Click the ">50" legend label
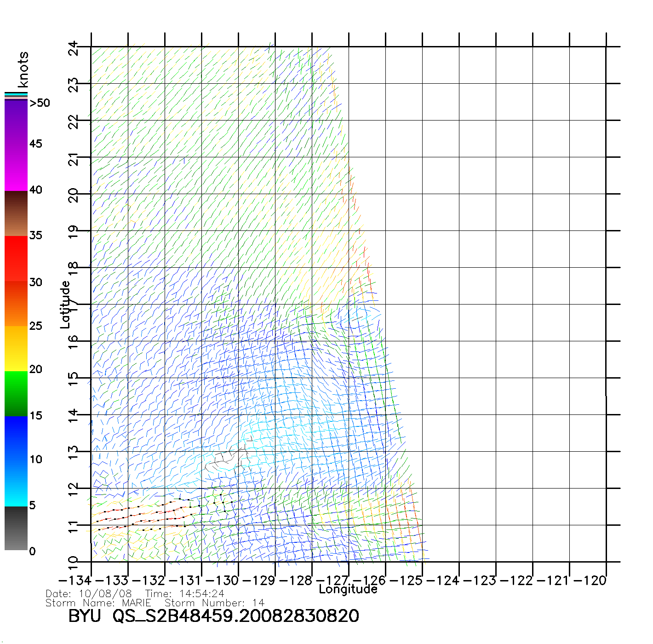The width and height of the screenshot is (653, 644). click(x=40, y=103)
